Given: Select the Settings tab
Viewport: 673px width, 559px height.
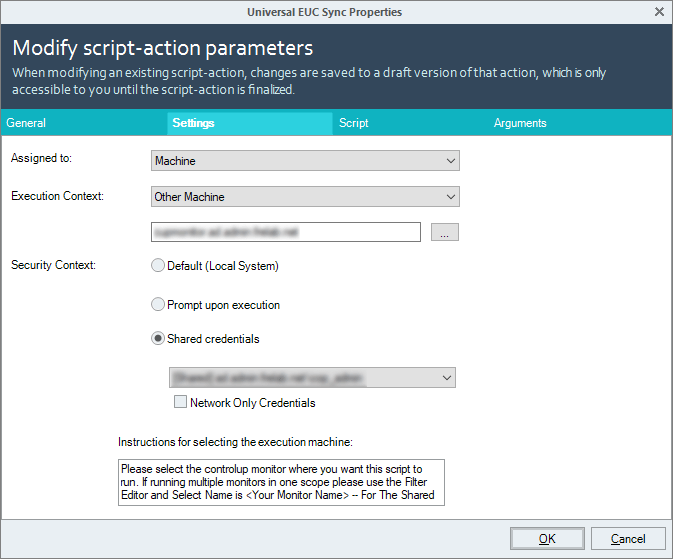Looking at the screenshot, I should tap(249, 123).
